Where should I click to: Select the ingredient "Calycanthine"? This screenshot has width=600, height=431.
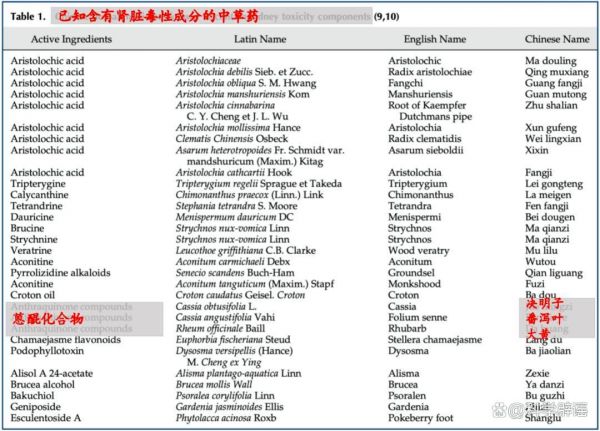[x=39, y=195]
